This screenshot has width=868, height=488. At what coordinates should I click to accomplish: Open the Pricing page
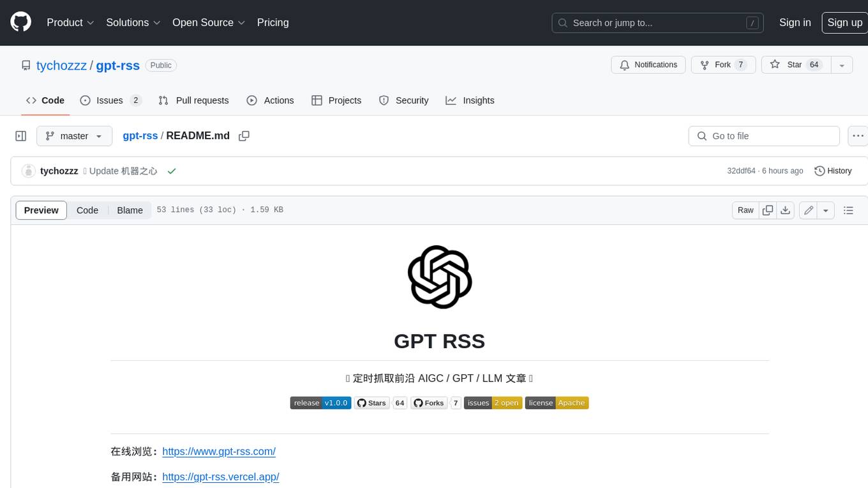(273, 22)
